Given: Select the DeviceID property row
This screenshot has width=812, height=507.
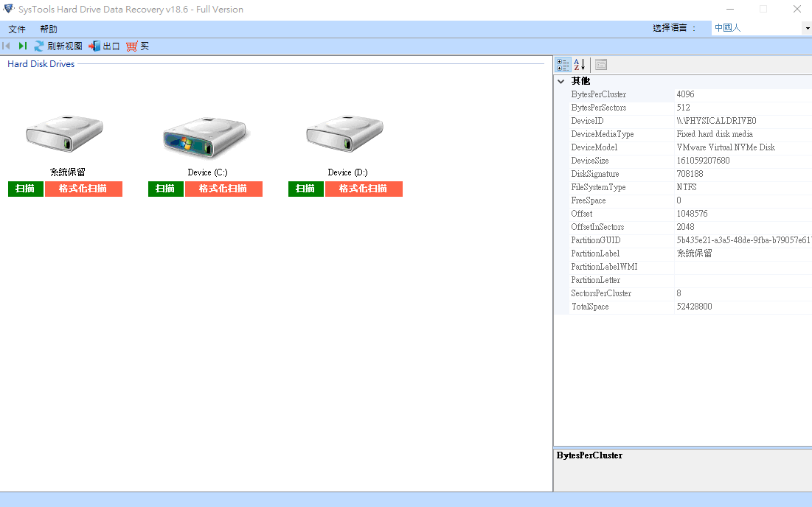Looking at the screenshot, I should [691, 121].
